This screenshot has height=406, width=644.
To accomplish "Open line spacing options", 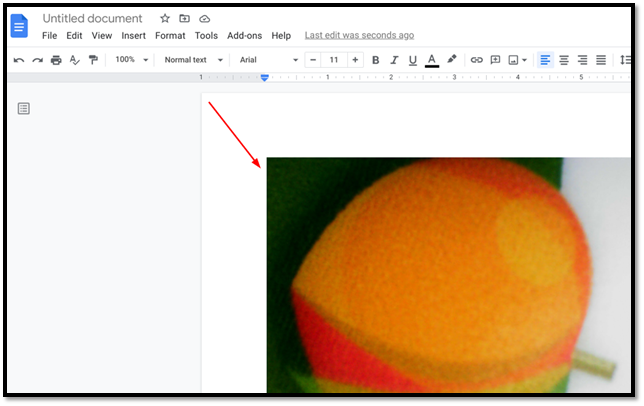I will tap(625, 60).
